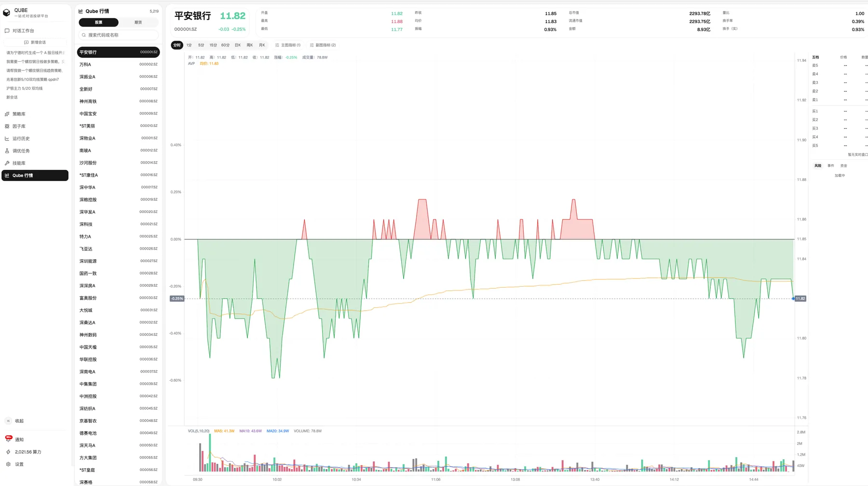
Task: Open 运行历史 run history chart icon
Action: point(7,139)
